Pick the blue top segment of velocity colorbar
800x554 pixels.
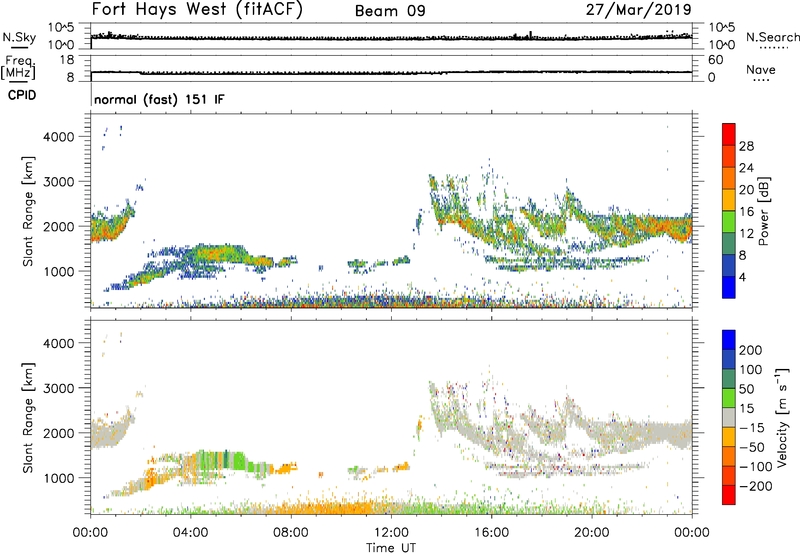(x=729, y=339)
